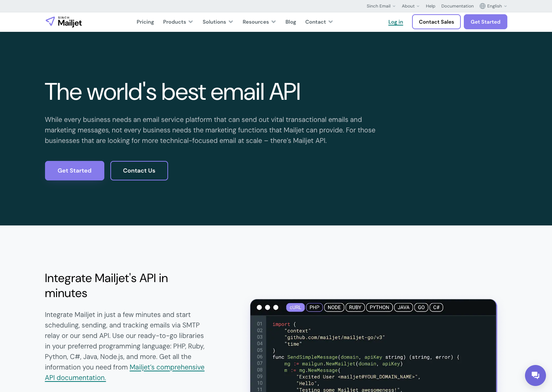Open the chat support widget
The image size is (552, 392).
[x=535, y=375]
